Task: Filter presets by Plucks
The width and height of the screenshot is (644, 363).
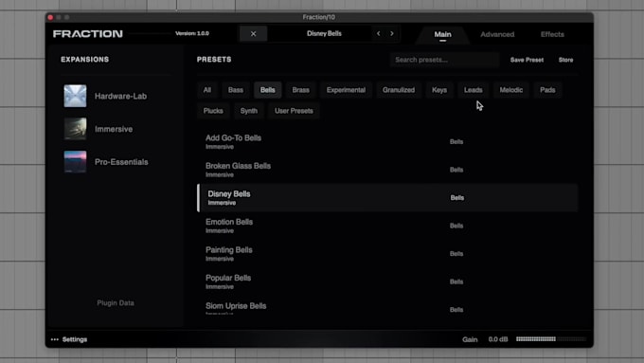Action: click(213, 111)
